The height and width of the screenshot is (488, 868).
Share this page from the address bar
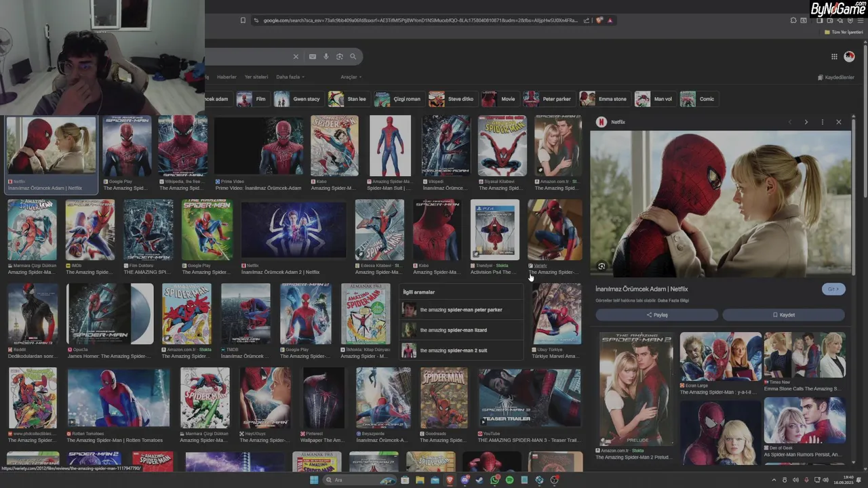point(587,20)
